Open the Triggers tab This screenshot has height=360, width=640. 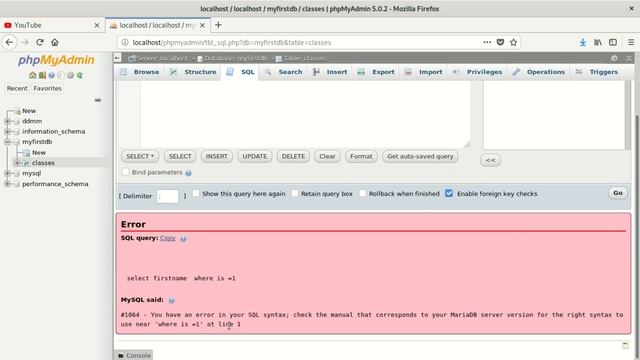click(x=597, y=72)
